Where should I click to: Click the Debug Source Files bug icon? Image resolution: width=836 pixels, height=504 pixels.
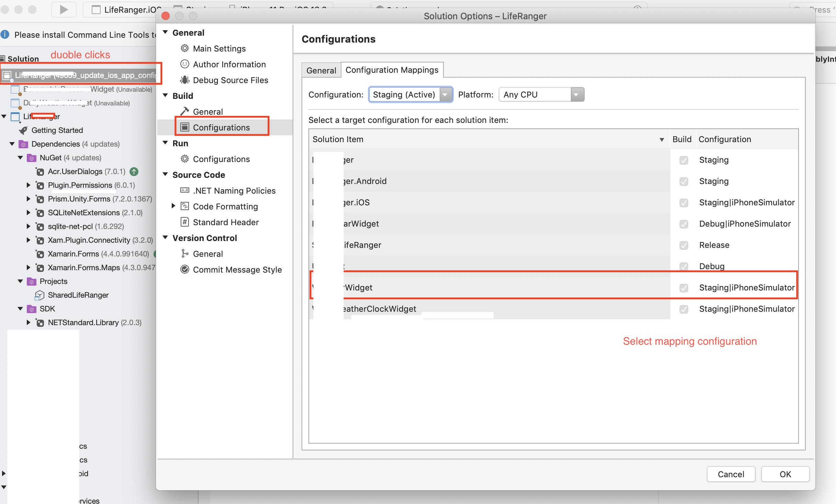point(185,80)
